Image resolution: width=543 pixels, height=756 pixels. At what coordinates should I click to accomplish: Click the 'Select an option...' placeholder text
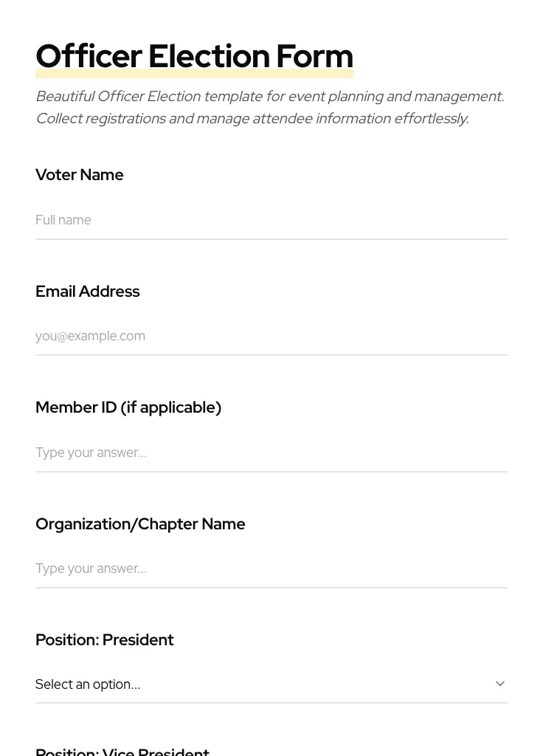(x=88, y=684)
